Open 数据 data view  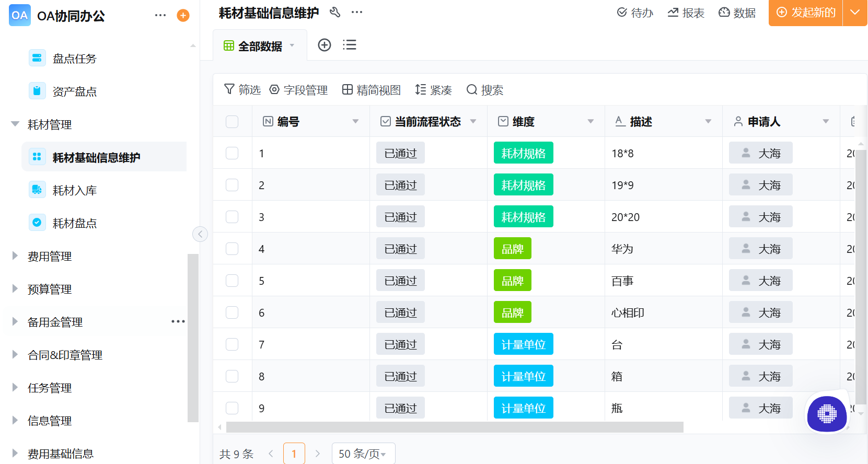(737, 13)
